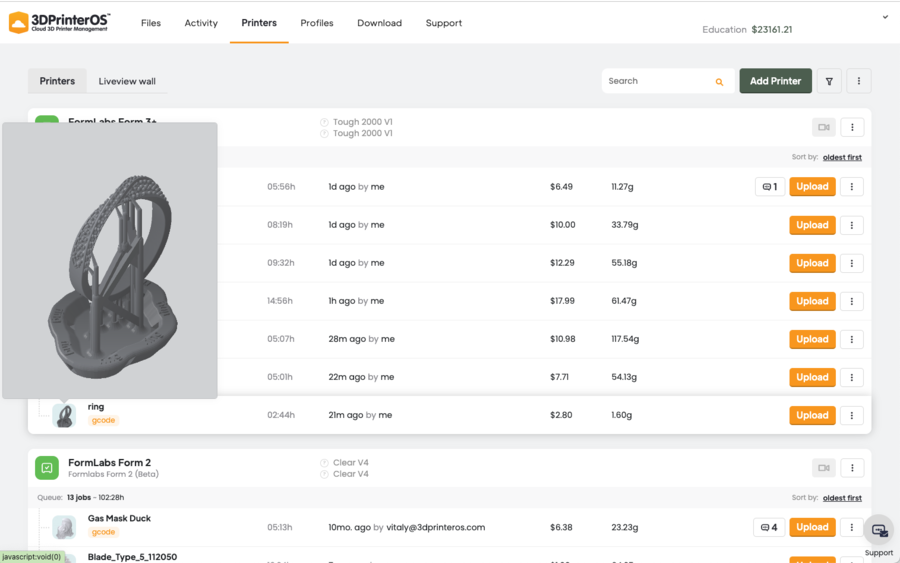Click the Search input field
The image size is (900, 563).
point(655,81)
